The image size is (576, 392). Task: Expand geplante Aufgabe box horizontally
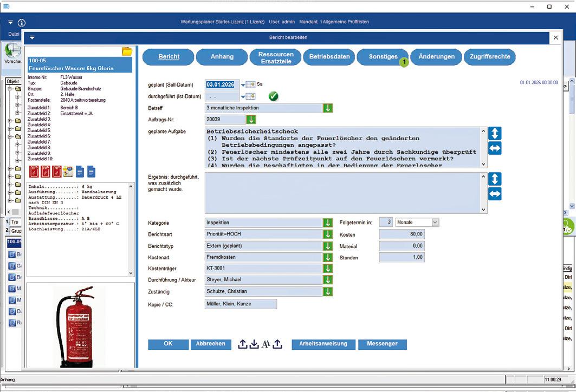[x=495, y=148]
